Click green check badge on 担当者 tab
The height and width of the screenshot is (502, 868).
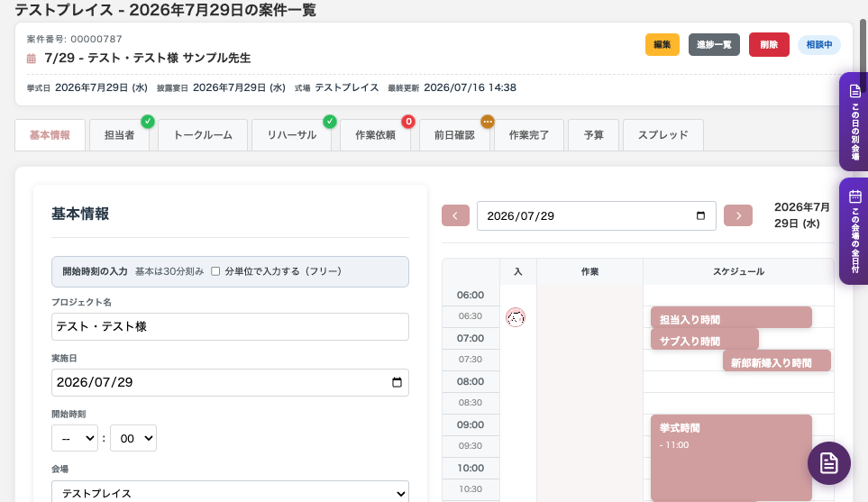147,121
